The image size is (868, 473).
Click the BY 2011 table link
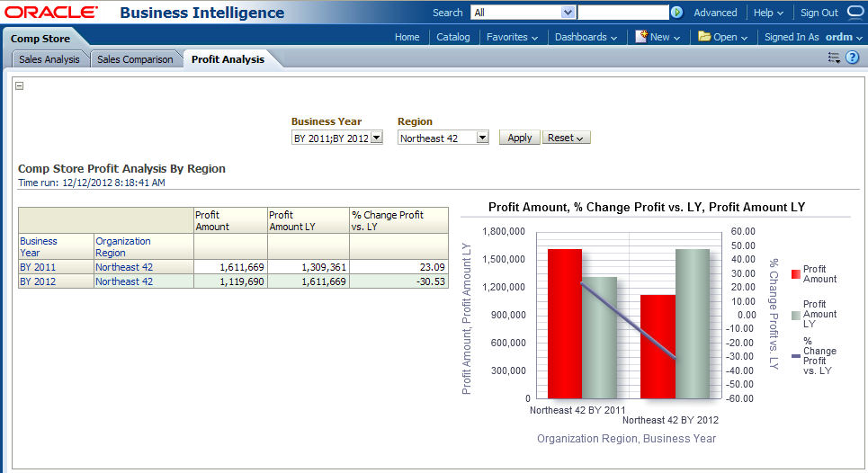click(x=38, y=267)
